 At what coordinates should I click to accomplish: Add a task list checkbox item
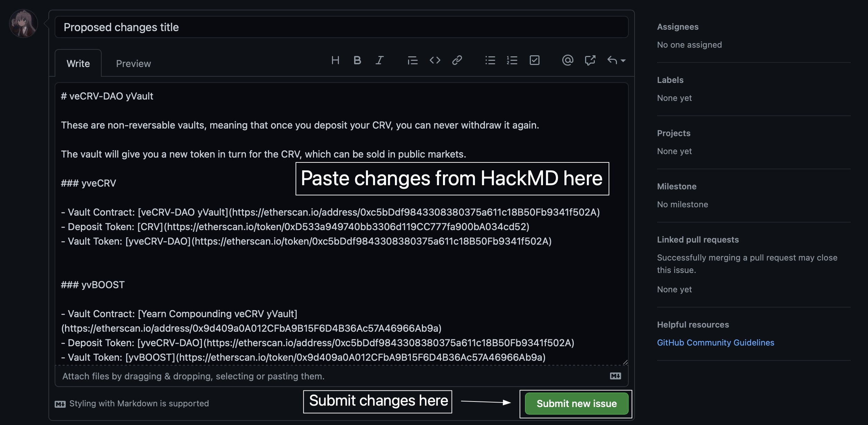coord(534,60)
